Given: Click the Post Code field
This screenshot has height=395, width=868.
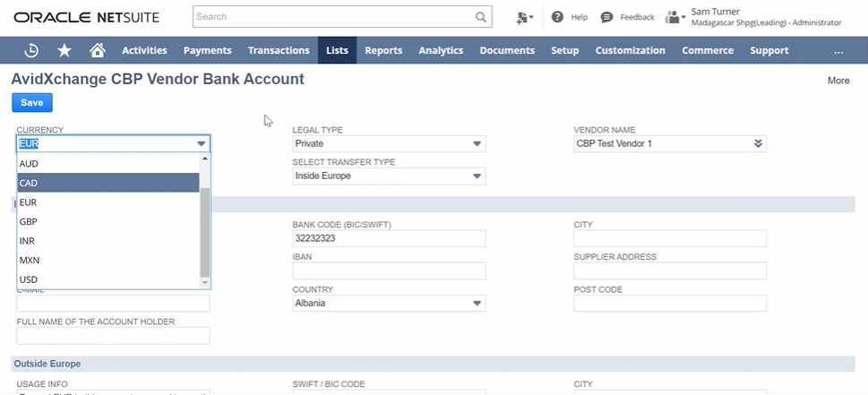Looking at the screenshot, I should tap(670, 303).
